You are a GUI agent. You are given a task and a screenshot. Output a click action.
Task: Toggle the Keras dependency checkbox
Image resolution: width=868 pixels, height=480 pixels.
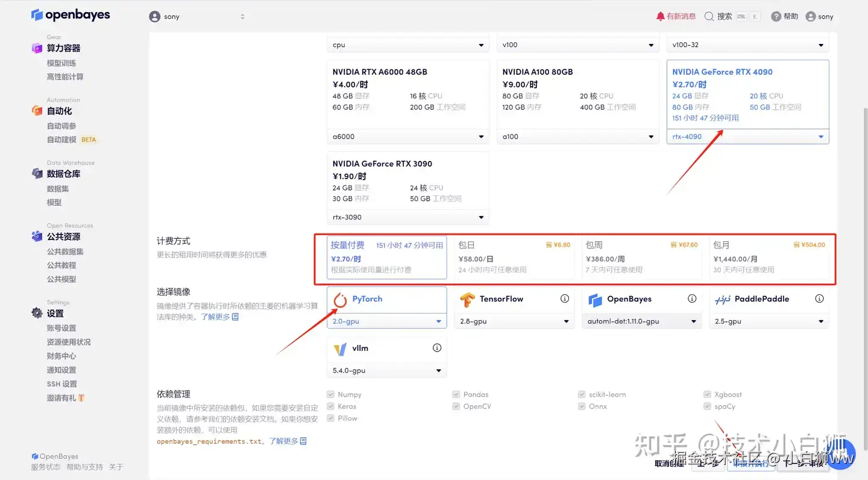tap(330, 406)
